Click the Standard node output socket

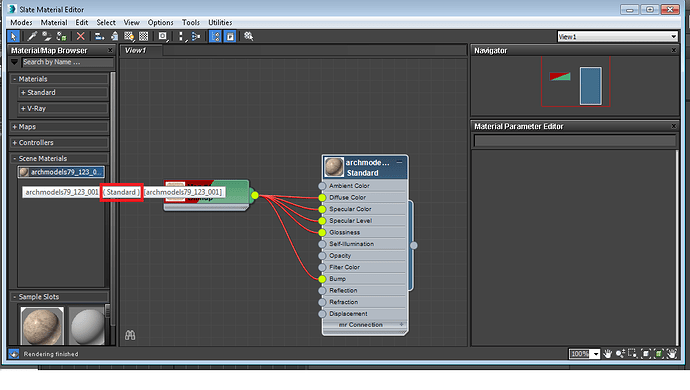(414, 246)
